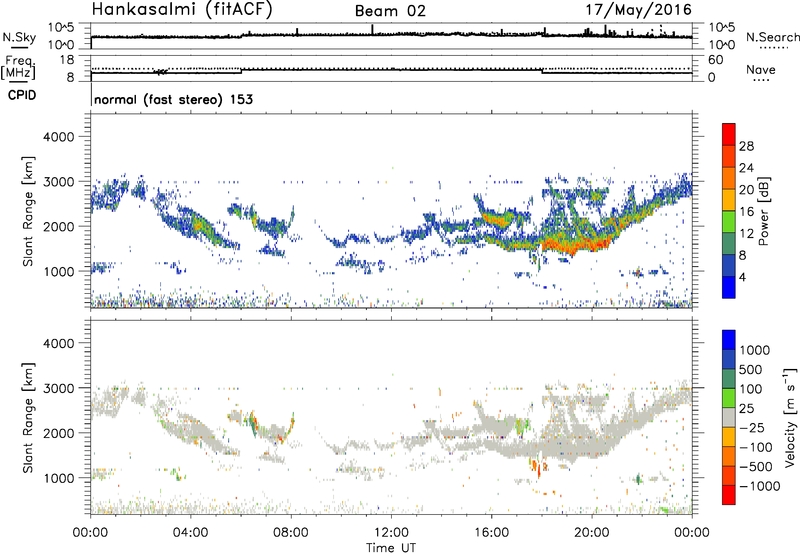The width and height of the screenshot is (800, 554).
Task: Click the Power colorbar tick '16'
Action: [746, 212]
